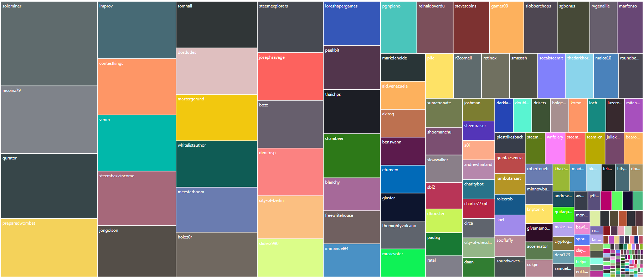Image resolution: width=644 pixels, height=278 pixels.
Task: Click the blue immanuel94 tile
Action: coord(352,260)
